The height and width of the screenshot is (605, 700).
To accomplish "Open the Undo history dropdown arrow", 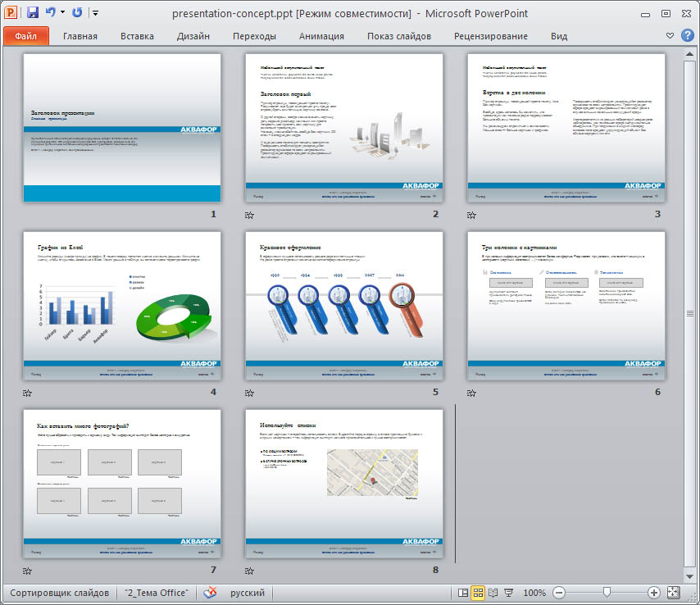I will coord(62,14).
